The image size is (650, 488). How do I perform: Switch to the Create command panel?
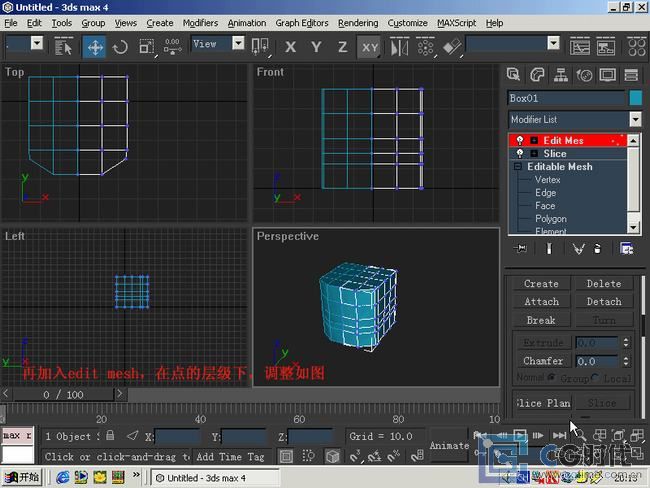pos(513,75)
